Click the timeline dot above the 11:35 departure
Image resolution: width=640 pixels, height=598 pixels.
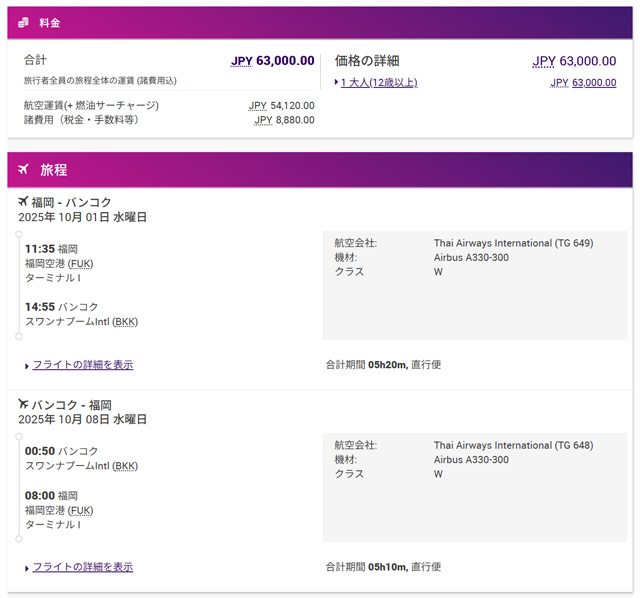(19, 236)
